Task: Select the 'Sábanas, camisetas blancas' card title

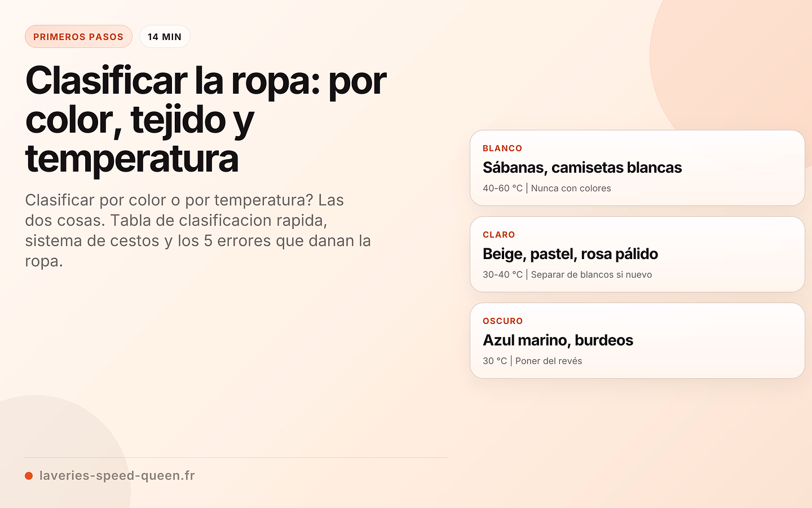Action: [x=582, y=168]
